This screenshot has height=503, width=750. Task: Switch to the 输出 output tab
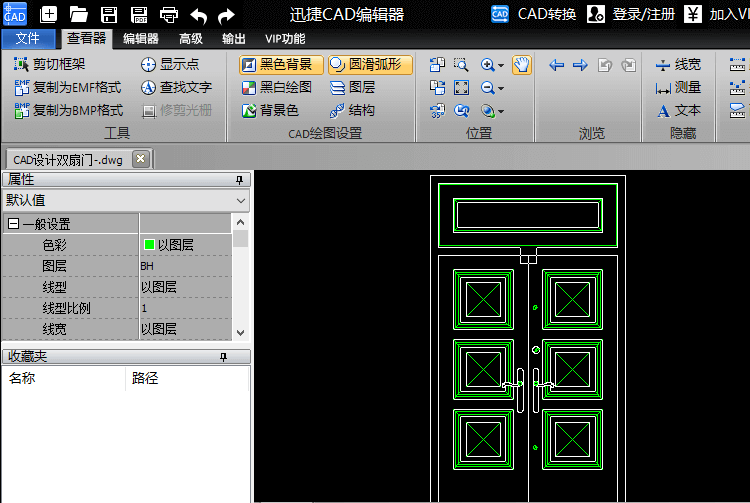click(234, 39)
